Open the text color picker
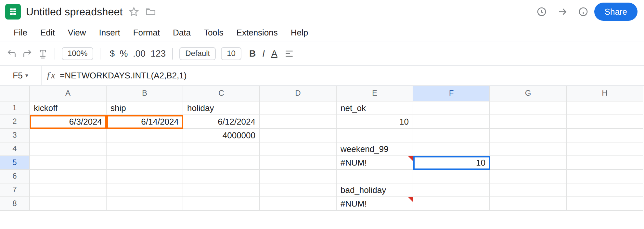The image size is (644, 229). 275,54
